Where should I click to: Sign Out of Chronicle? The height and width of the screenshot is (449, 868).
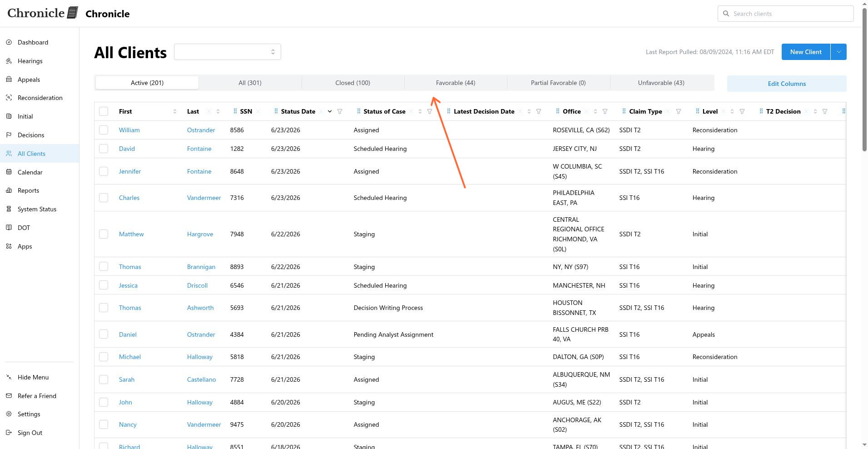(x=40, y=433)
